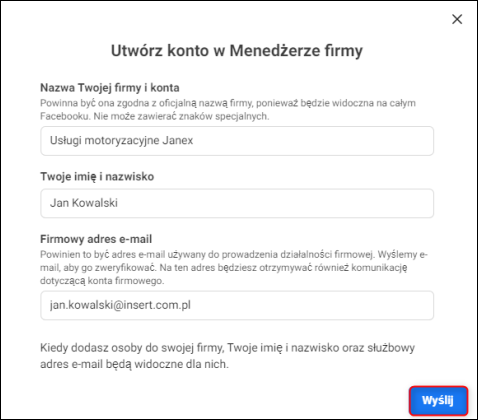Image resolution: width=478 pixels, height=420 pixels.
Task: Click the Utwórz konto w Menedżerze firmy heading
Action: pyautogui.click(x=237, y=51)
